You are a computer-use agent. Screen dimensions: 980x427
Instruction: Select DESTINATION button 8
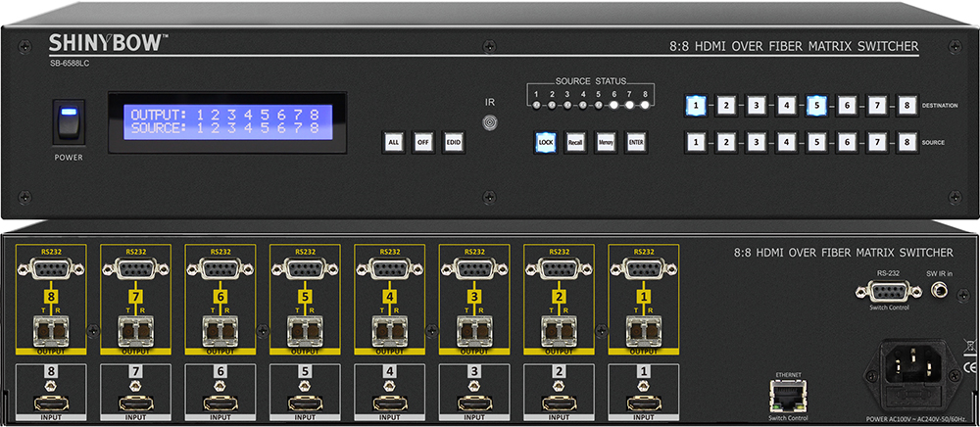pyautogui.click(x=906, y=106)
